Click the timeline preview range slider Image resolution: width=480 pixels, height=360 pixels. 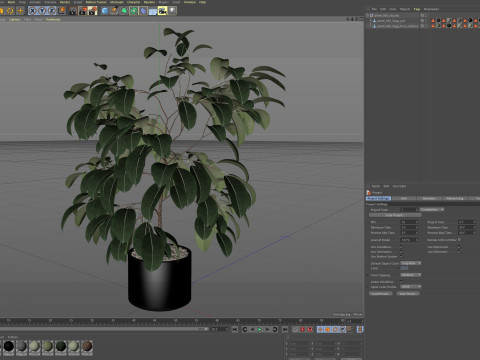(x=103, y=329)
